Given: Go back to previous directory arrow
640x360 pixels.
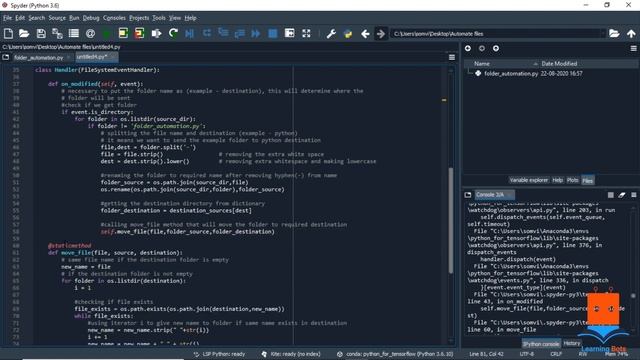Looking at the screenshot, I should (x=365, y=33).
